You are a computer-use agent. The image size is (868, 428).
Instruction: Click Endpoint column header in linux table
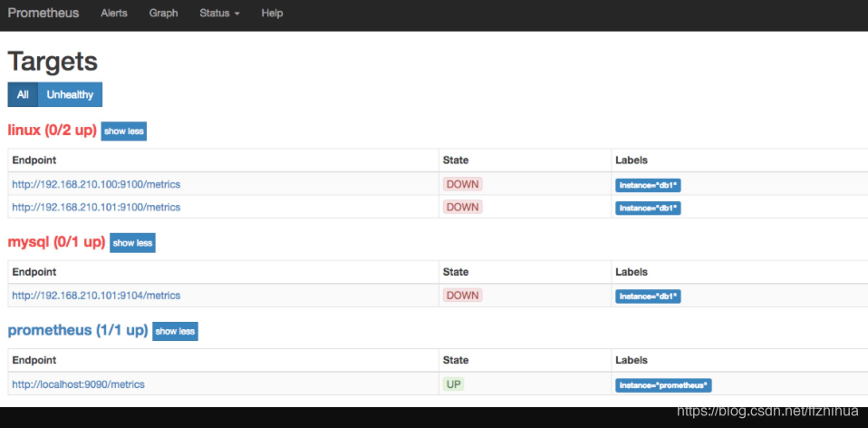coord(34,160)
